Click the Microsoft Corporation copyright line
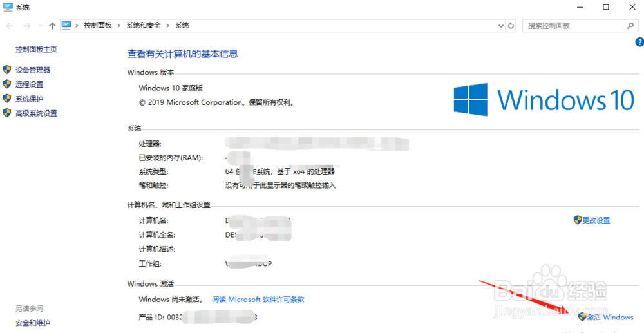The image size is (644, 333). (217, 102)
